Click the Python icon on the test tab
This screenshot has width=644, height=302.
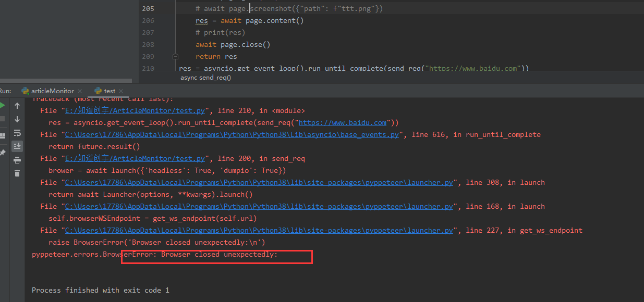tap(99, 90)
